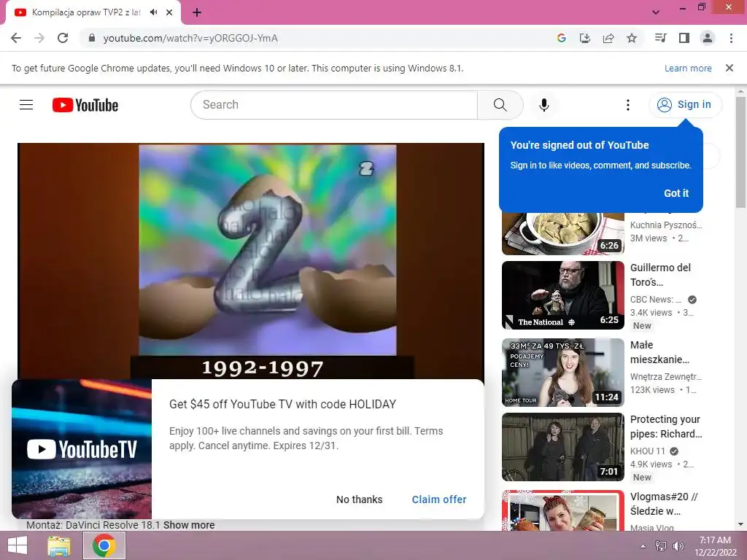
Task: Open YouTube settings three-dot menu
Action: (x=628, y=105)
